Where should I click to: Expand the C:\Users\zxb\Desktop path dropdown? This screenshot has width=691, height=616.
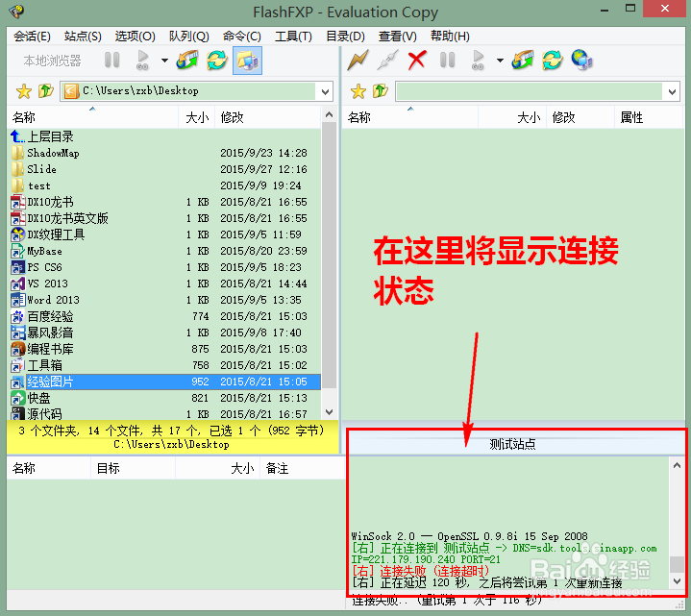click(x=325, y=91)
